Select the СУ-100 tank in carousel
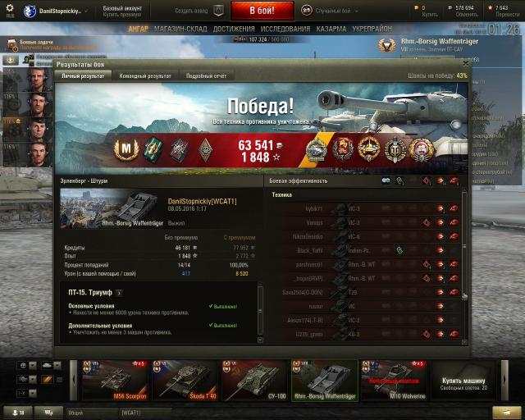525x420 pixels. [x=254, y=380]
